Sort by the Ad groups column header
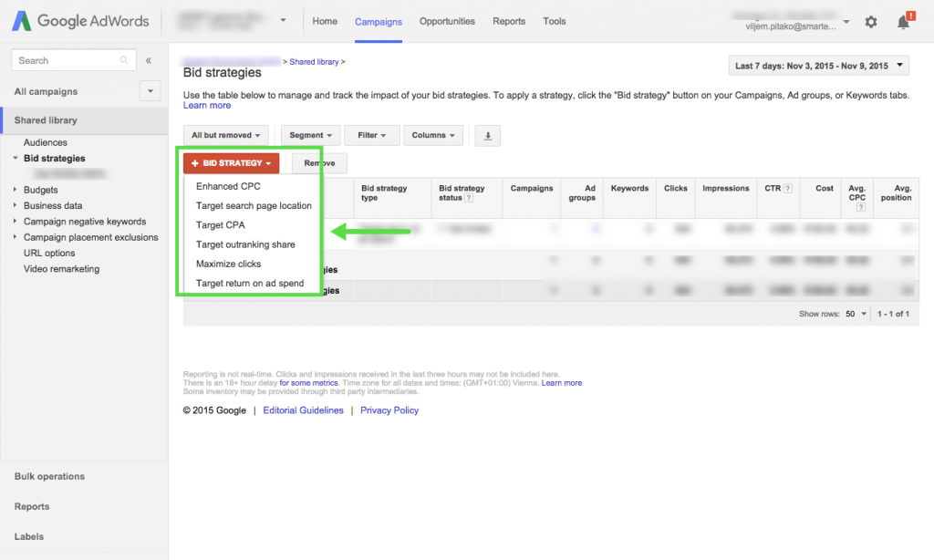Screen dimensions: 934x560 (582, 193)
